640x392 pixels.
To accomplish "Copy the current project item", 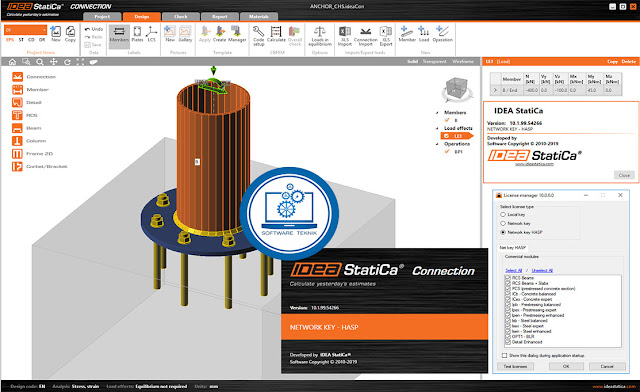I will click(x=70, y=33).
